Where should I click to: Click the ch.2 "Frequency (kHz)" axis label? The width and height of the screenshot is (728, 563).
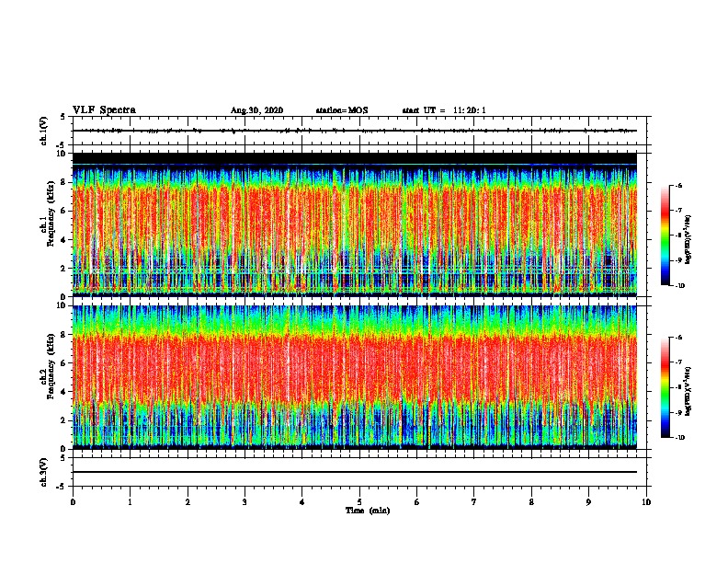point(51,366)
